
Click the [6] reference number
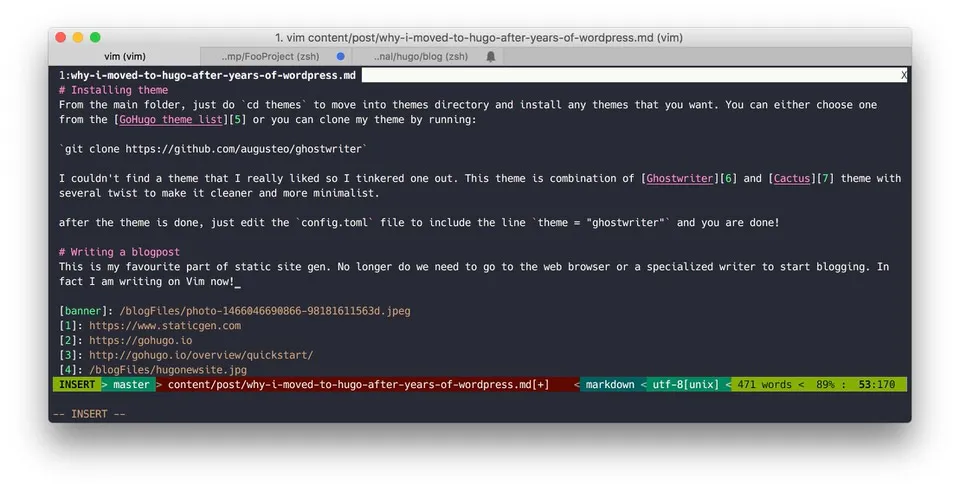click(x=728, y=178)
